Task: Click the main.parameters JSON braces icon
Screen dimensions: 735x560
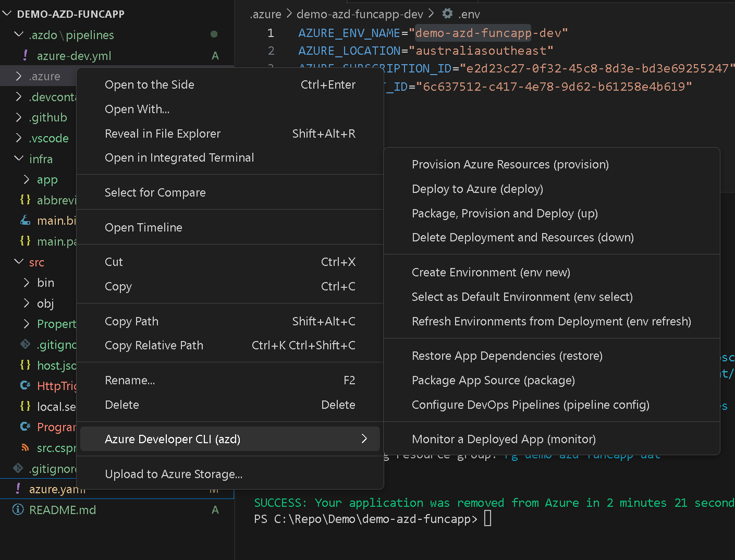Action: [25, 241]
